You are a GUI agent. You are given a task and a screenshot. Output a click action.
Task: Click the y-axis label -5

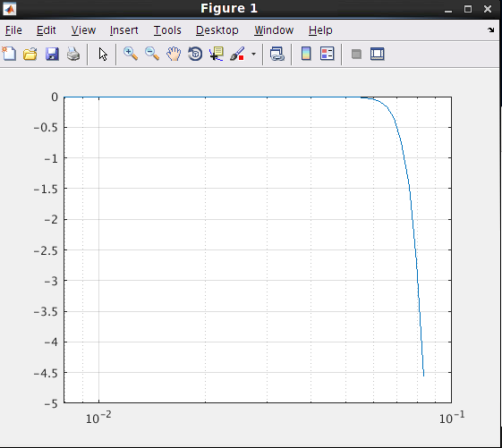[51, 404]
